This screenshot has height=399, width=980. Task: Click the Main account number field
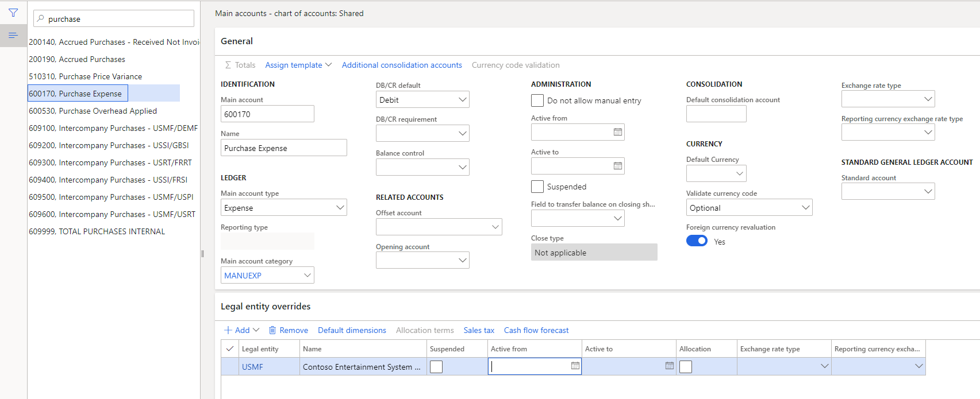pyautogui.click(x=267, y=114)
